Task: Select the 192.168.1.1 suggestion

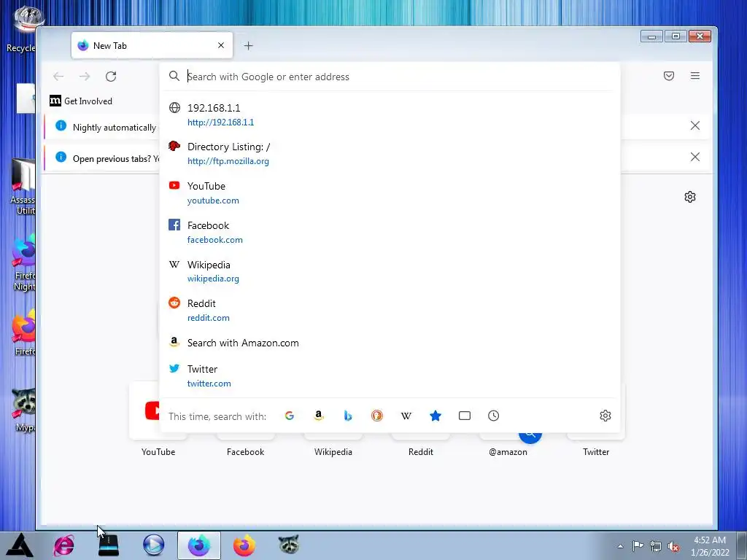Action: click(390, 114)
